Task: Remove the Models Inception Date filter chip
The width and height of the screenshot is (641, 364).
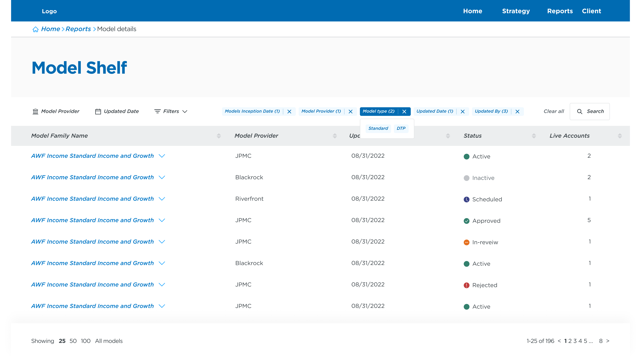Action: tap(290, 111)
